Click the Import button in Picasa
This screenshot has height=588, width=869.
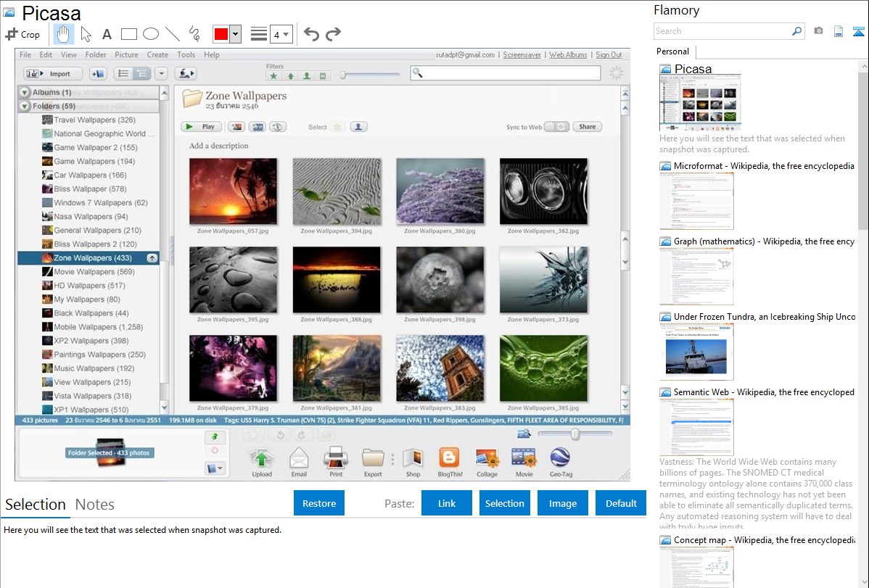(x=53, y=74)
